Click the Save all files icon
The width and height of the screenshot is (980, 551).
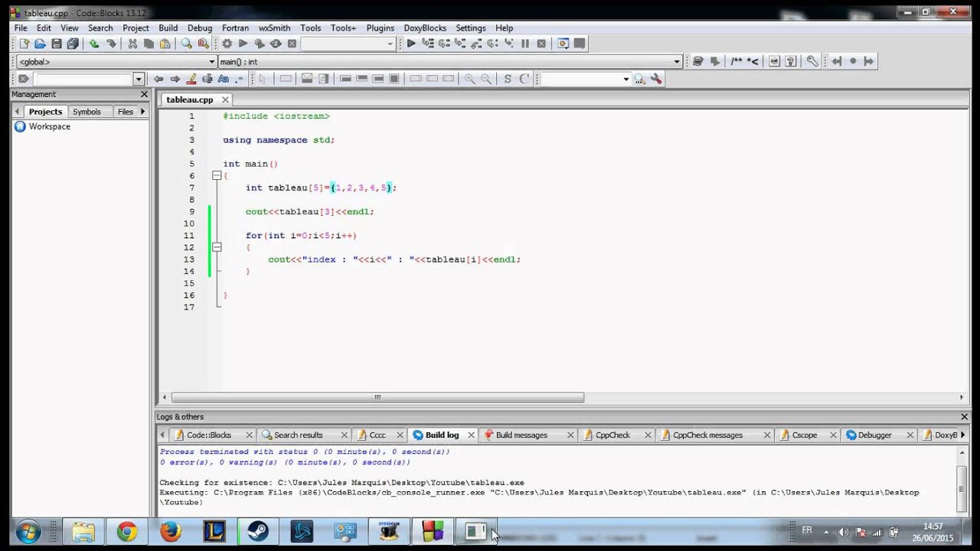tap(73, 44)
